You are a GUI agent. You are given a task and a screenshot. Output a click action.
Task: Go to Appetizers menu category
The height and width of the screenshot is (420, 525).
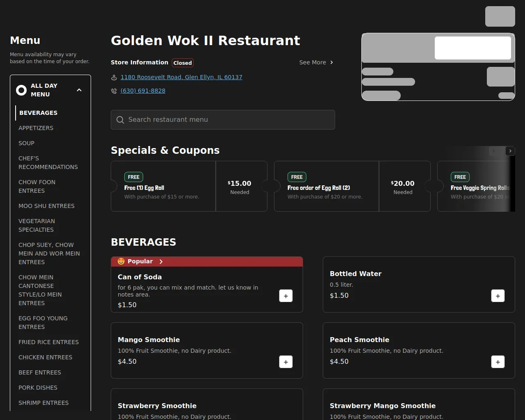pos(36,128)
